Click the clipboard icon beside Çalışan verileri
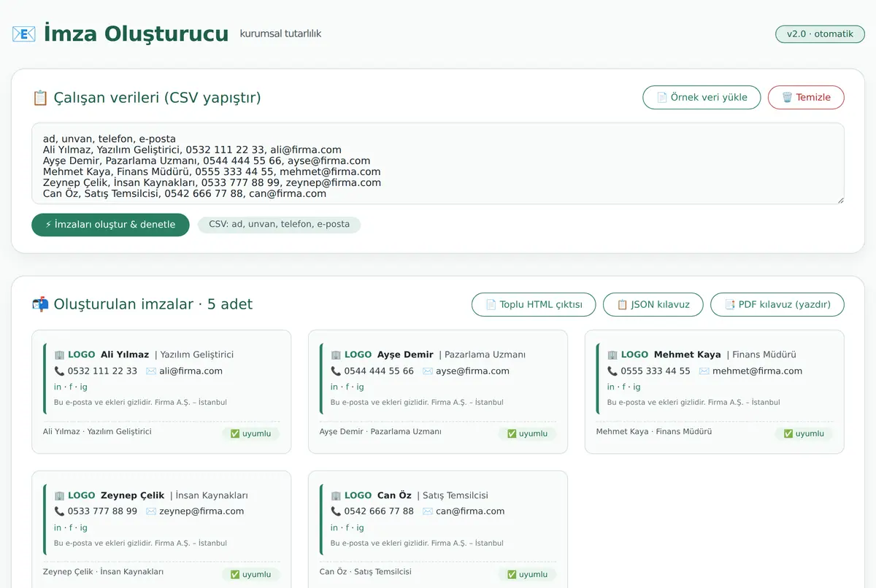 [x=40, y=98]
